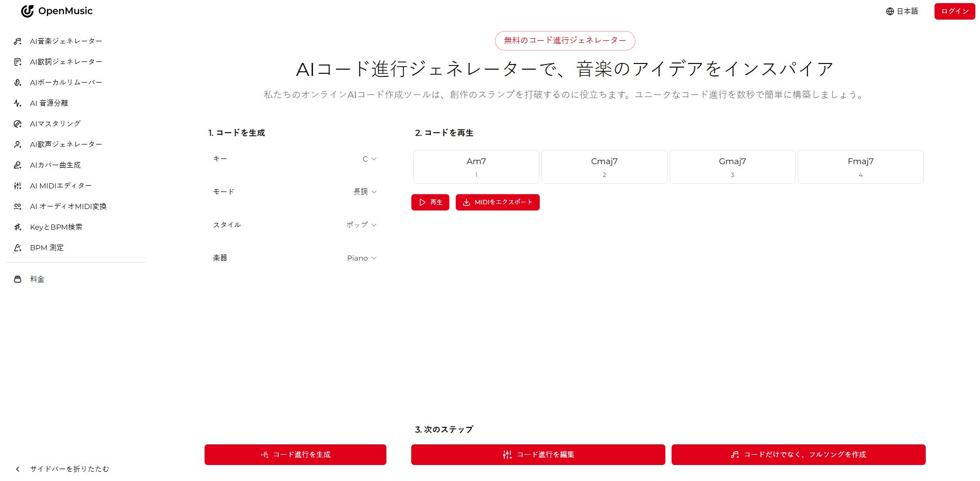Viewport: 980px width, 481px height.
Task: Click the 楽器 field label
Action: click(220, 258)
